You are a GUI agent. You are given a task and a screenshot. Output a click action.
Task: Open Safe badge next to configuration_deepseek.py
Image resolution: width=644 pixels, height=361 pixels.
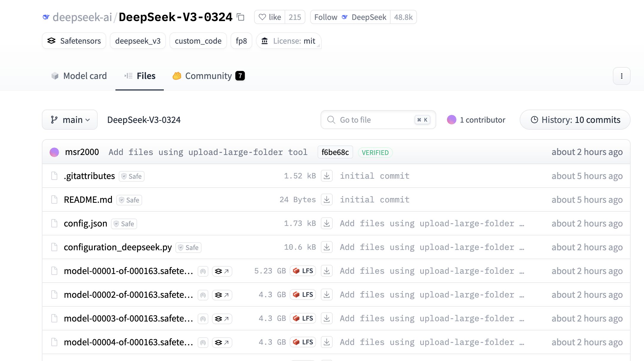click(x=188, y=247)
